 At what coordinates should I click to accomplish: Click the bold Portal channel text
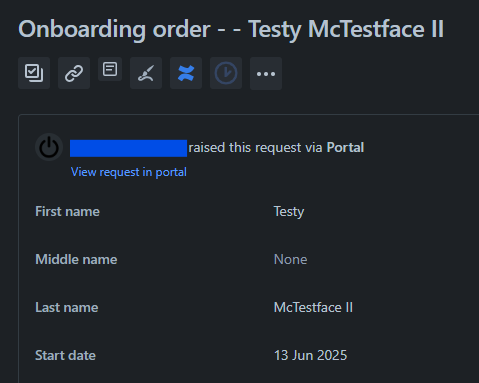tap(345, 147)
